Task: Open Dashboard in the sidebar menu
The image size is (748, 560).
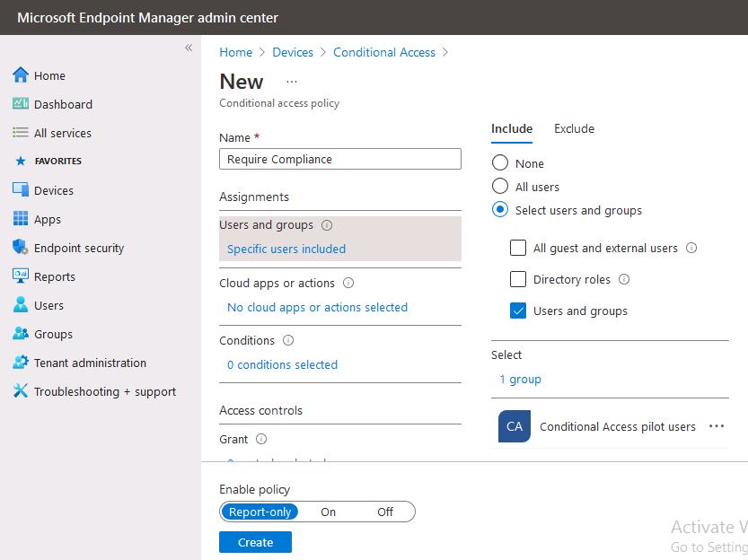Action: (64, 104)
